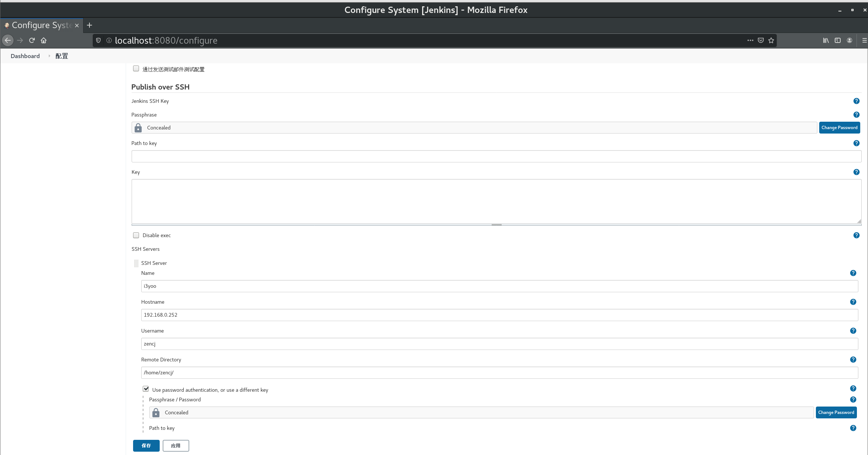Toggle Firefox sidebar view icon
This screenshot has height=455, width=868.
click(x=837, y=40)
